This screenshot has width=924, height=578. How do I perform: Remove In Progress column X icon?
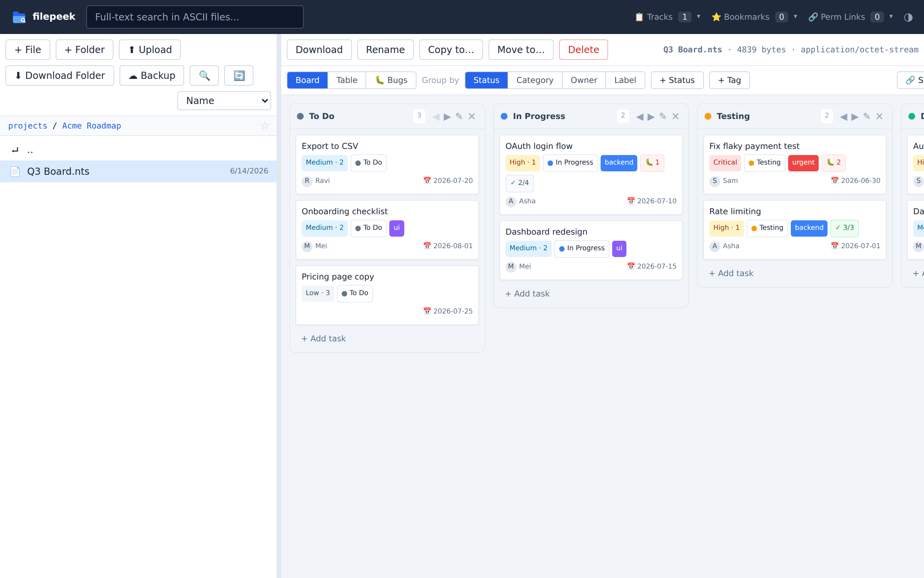pyautogui.click(x=676, y=117)
